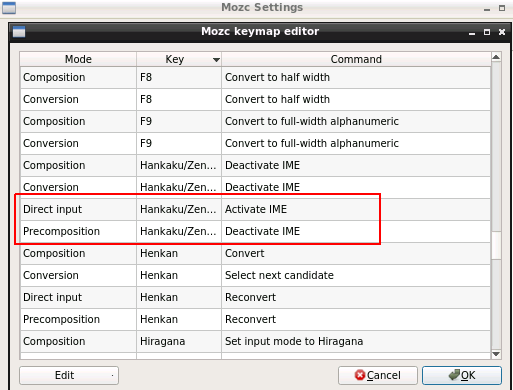Select Direct input row's 'Reconvert' command
This screenshot has height=390, width=513.
pos(356,297)
